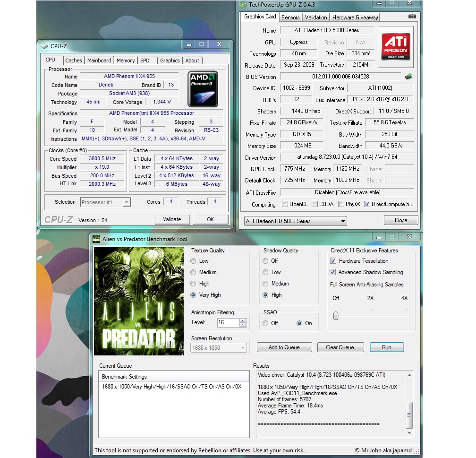Select Very High texture quality
Screen dimensions: 476x458
[x=193, y=295]
